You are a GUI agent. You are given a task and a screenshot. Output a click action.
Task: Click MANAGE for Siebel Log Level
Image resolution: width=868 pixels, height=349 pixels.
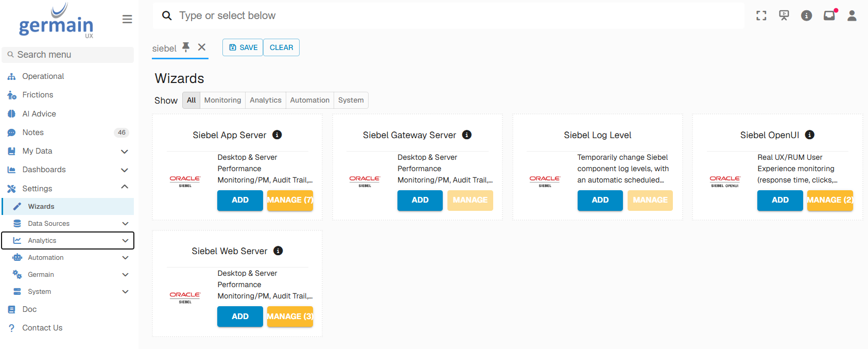[650, 200]
